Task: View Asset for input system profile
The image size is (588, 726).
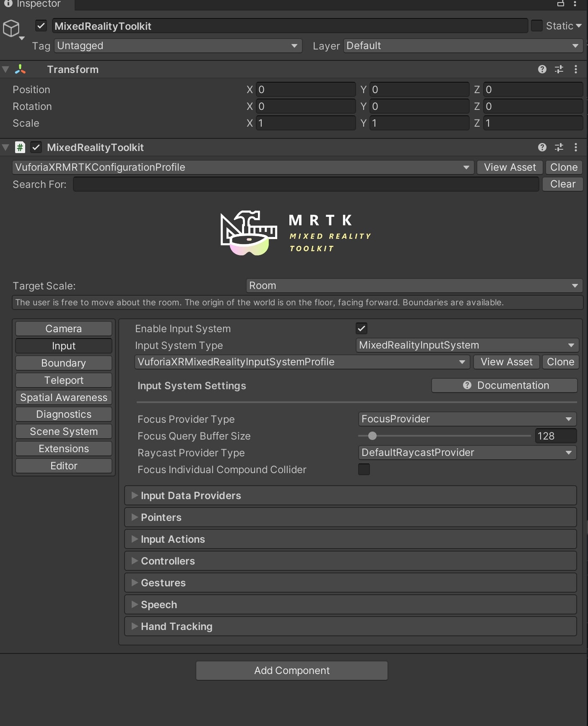Action: tap(507, 362)
